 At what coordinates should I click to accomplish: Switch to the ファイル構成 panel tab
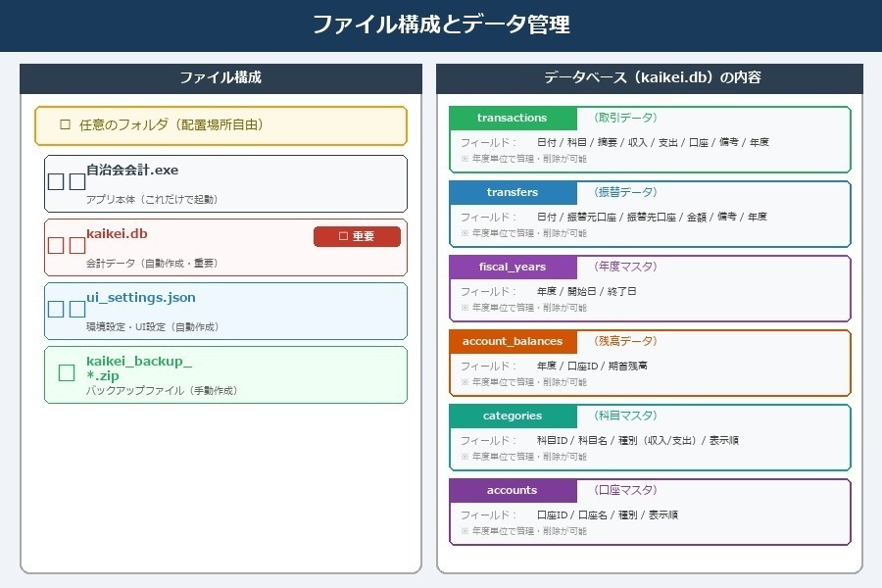pyautogui.click(x=220, y=78)
